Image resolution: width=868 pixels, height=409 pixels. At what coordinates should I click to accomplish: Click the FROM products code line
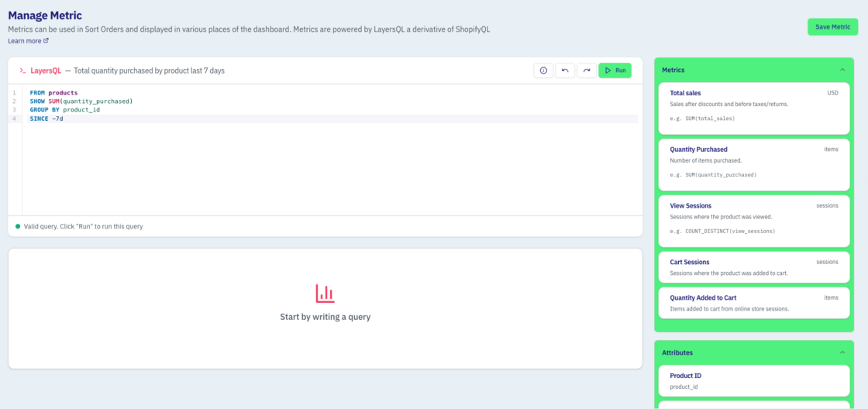point(53,93)
